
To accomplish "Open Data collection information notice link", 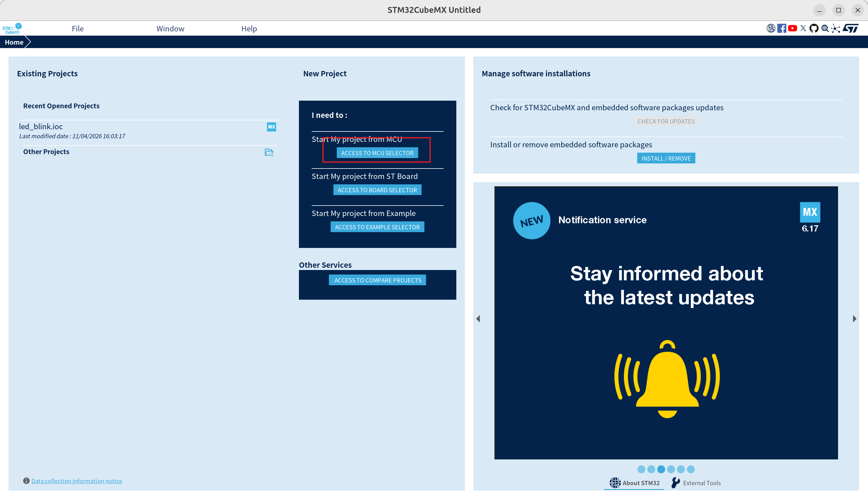I will click(77, 481).
